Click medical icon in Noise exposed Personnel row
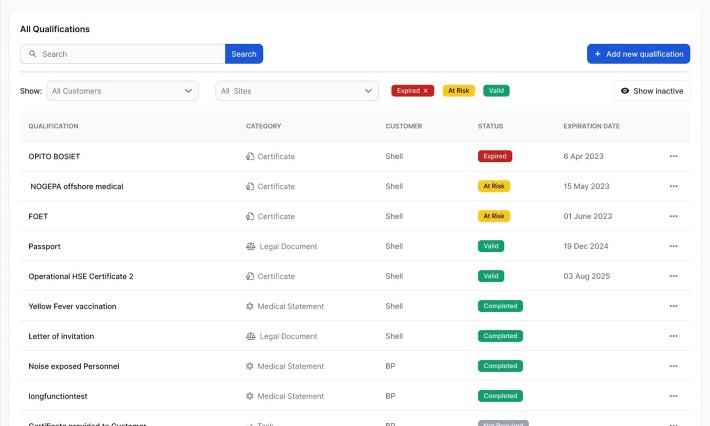Viewport: 710px width, 426px height. pyautogui.click(x=249, y=366)
